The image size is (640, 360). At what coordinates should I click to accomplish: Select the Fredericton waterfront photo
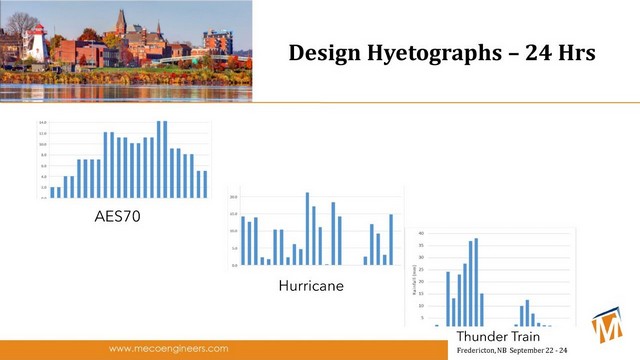click(126, 51)
